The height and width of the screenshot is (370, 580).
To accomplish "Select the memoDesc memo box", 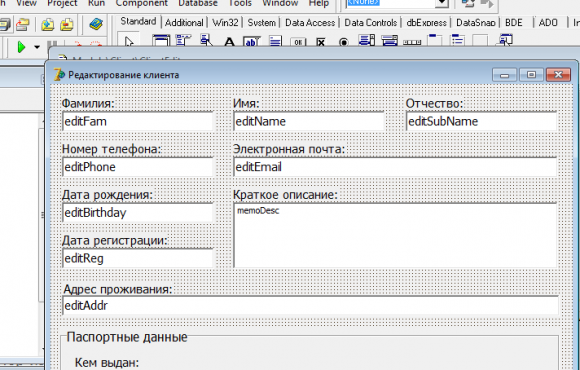I will (395, 235).
